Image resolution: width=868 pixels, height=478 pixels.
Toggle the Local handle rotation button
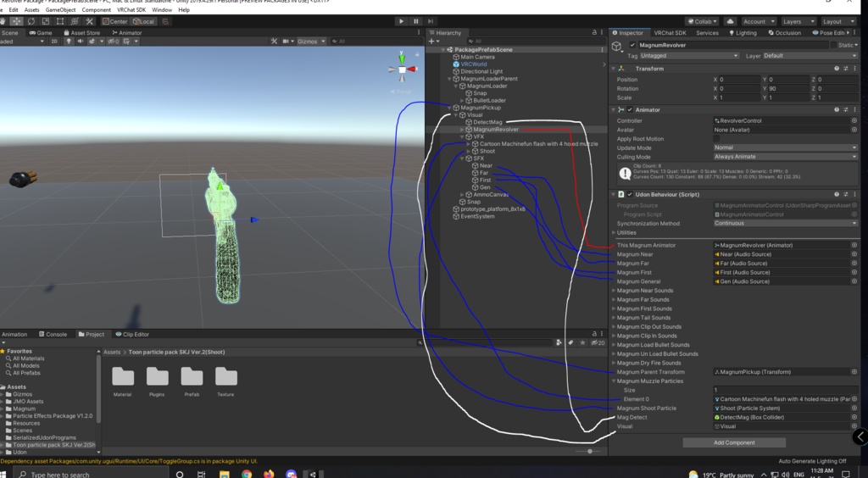pos(144,21)
